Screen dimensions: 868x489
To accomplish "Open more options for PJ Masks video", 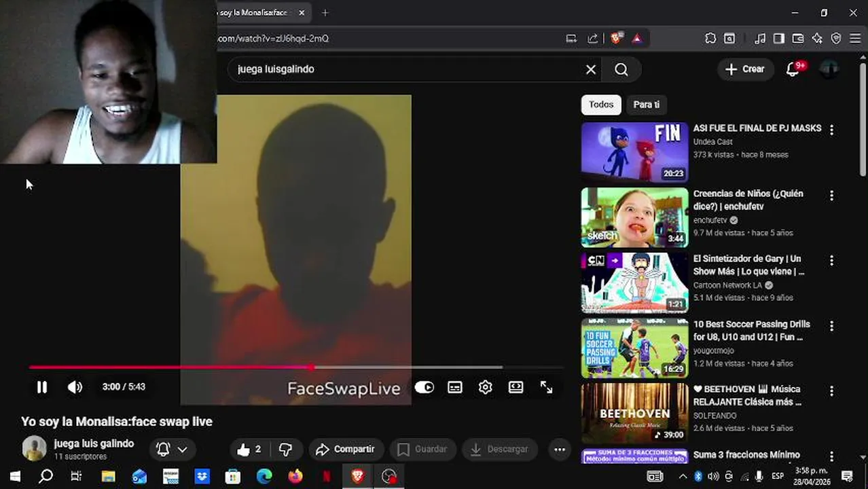I will (831, 130).
